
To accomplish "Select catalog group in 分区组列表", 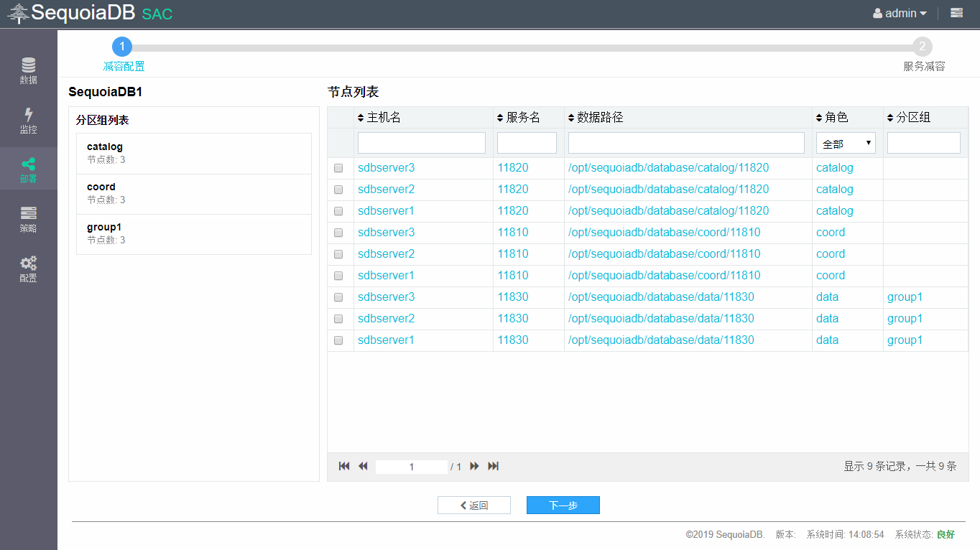I will 194,154.
